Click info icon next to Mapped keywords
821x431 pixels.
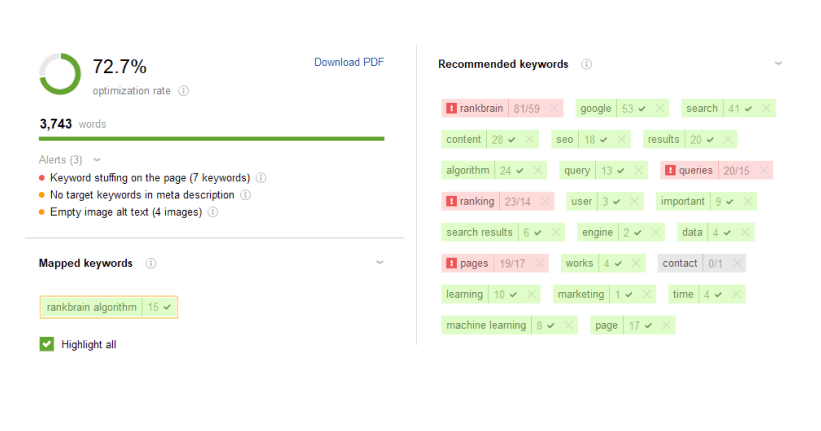[x=151, y=263]
